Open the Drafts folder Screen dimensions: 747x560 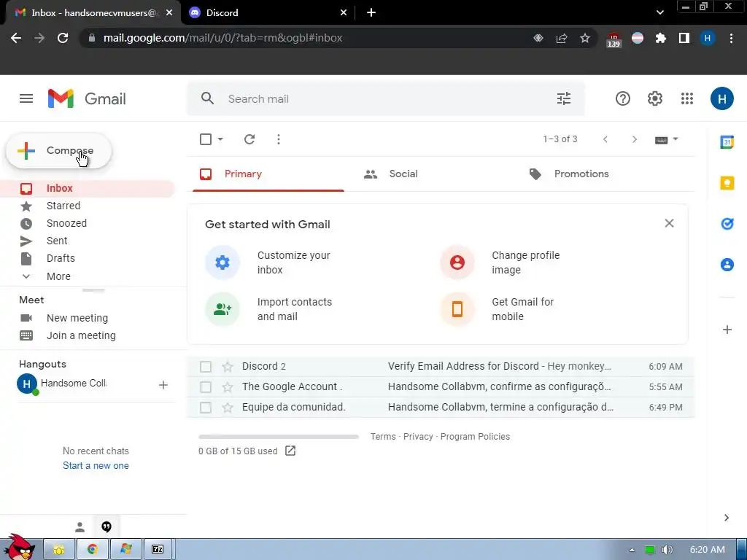point(61,258)
